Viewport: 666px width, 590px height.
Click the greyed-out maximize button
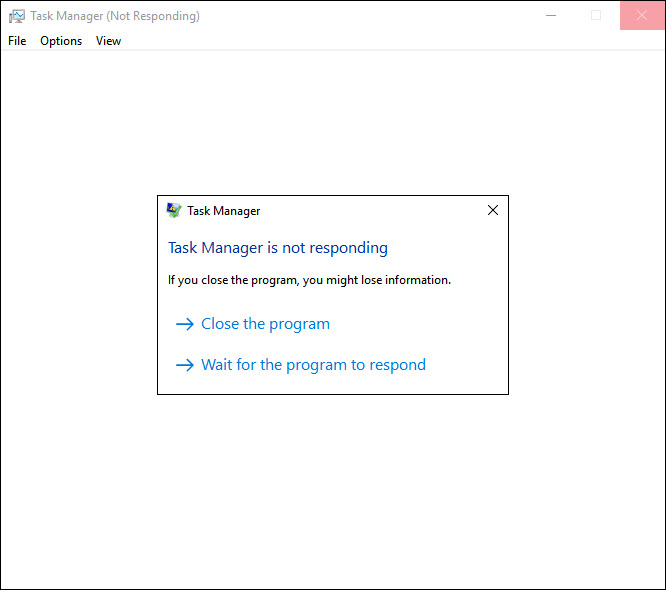click(x=596, y=16)
